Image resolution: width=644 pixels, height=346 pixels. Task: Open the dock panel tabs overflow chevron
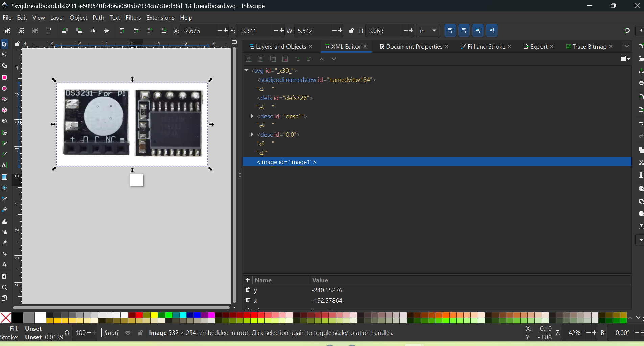(x=627, y=46)
